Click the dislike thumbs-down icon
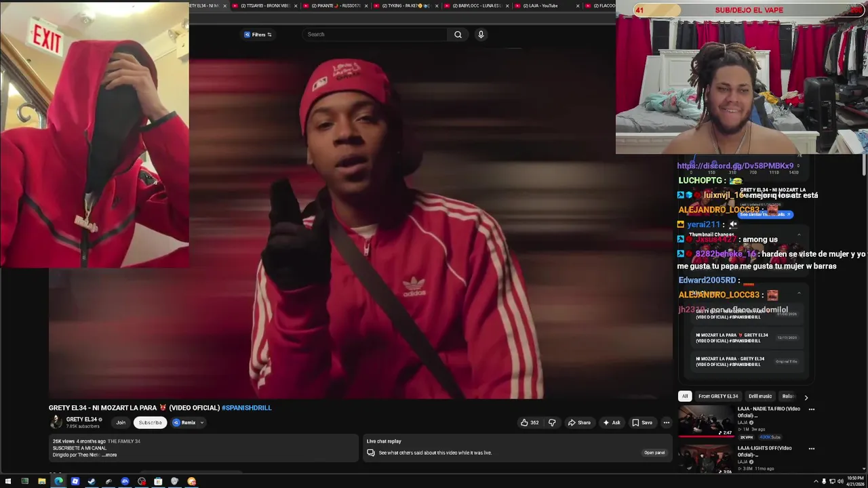The image size is (868, 488). (x=552, y=422)
